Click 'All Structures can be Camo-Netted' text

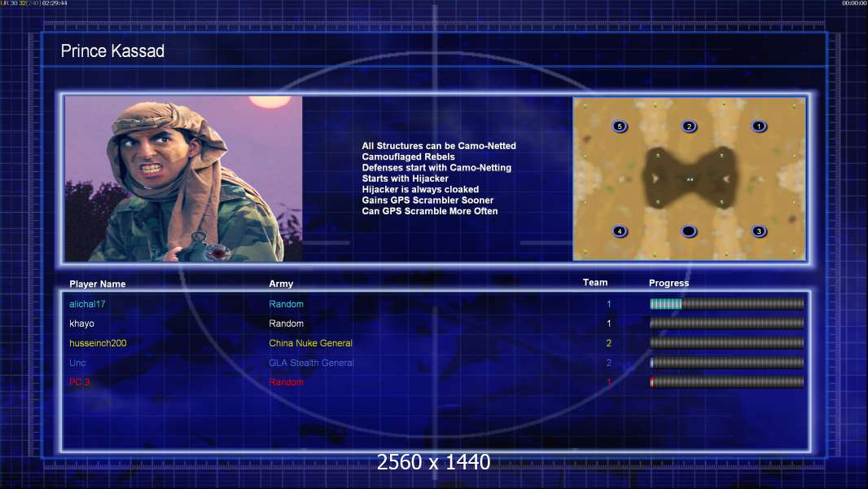pos(438,146)
